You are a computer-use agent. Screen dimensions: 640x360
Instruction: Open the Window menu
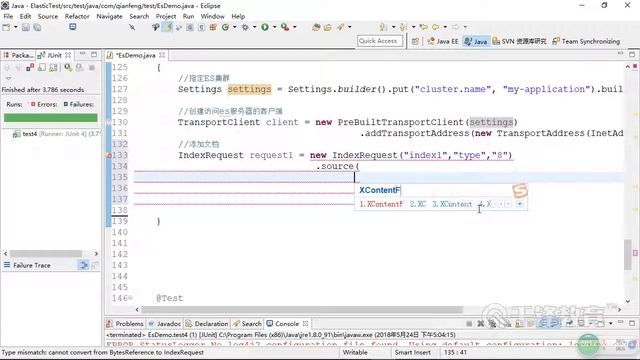(x=212, y=16)
